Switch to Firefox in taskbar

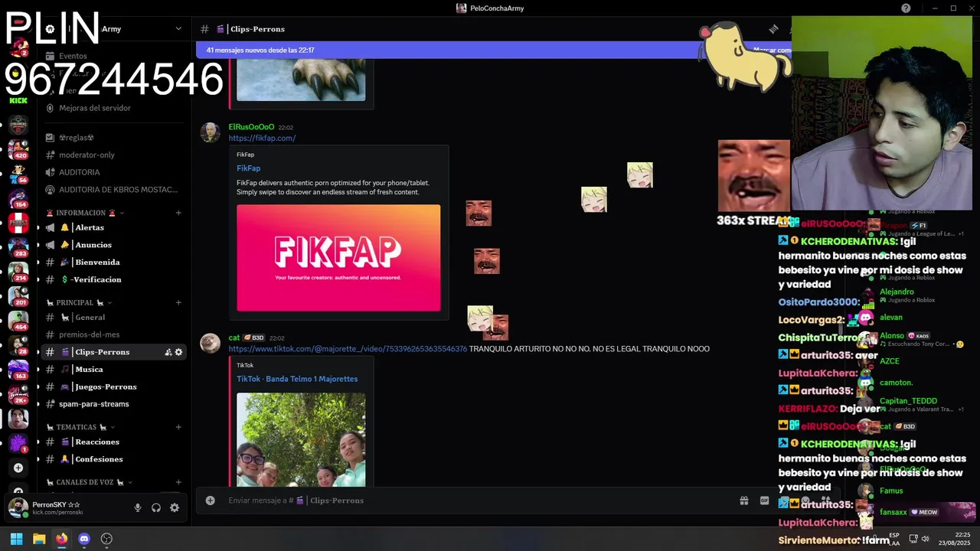click(x=61, y=539)
